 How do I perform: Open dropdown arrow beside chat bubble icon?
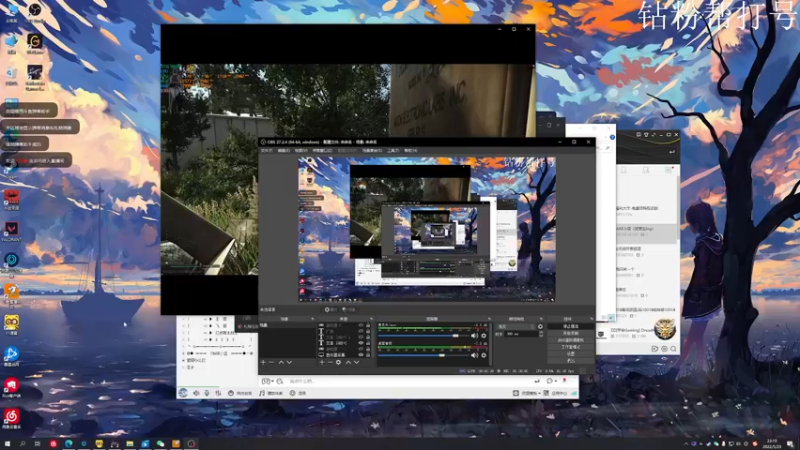click(x=556, y=381)
